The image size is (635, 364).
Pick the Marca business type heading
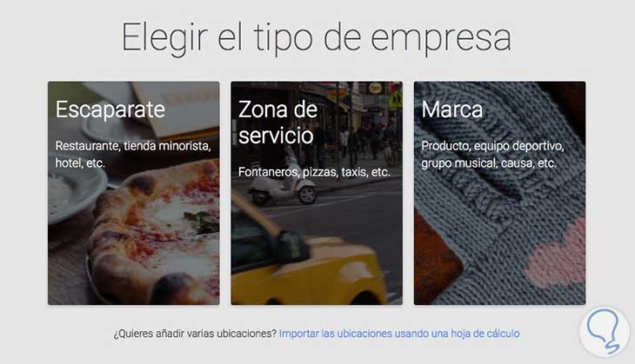[x=452, y=109]
